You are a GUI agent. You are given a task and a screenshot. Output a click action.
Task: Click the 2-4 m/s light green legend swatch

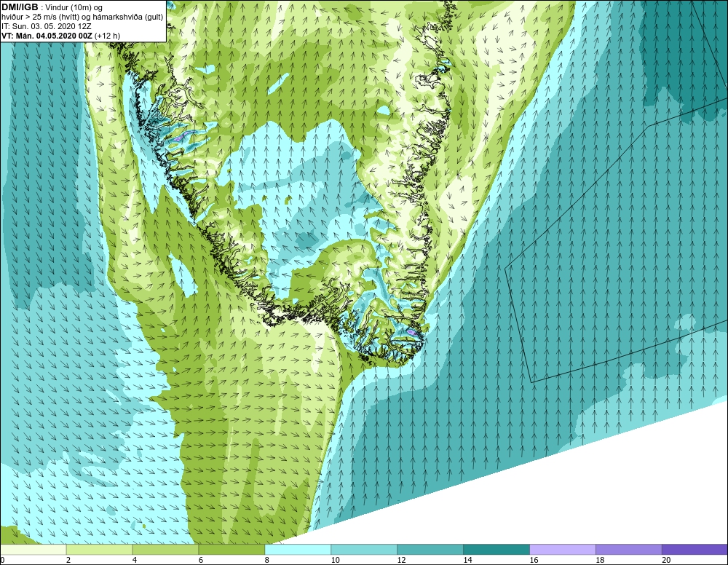pos(99,550)
